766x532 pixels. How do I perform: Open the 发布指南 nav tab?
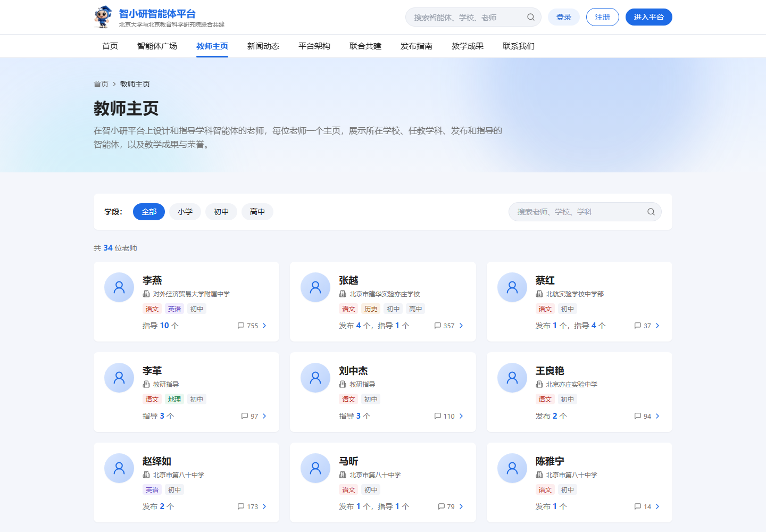(417, 46)
